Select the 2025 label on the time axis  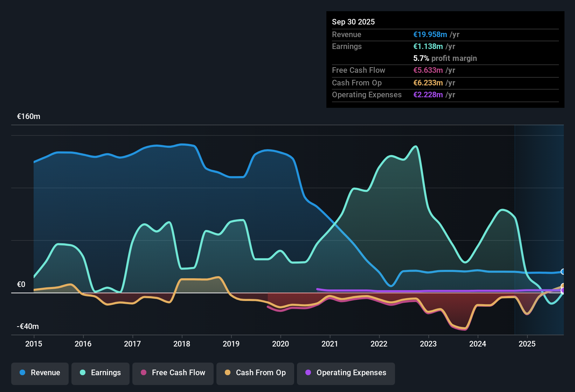(527, 344)
